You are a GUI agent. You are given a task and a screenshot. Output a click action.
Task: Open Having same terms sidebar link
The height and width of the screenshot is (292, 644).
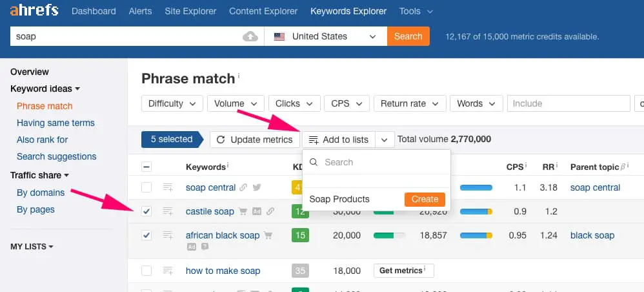pos(55,123)
